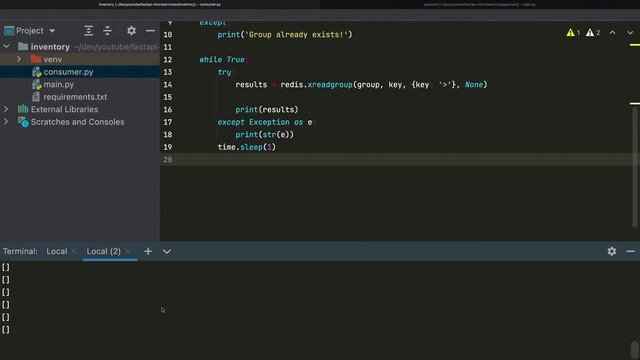Expand the venv folder
The image size is (640, 360).
[19, 59]
